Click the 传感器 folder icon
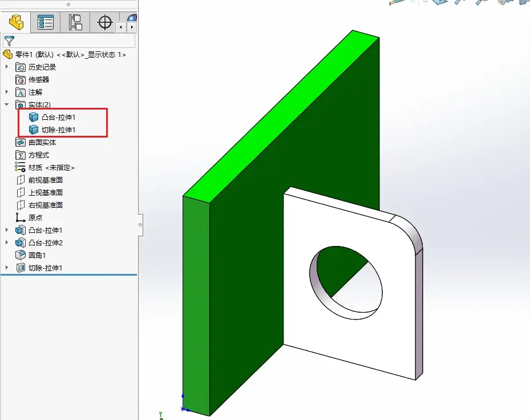This screenshot has width=530, height=420. pyautogui.click(x=21, y=79)
